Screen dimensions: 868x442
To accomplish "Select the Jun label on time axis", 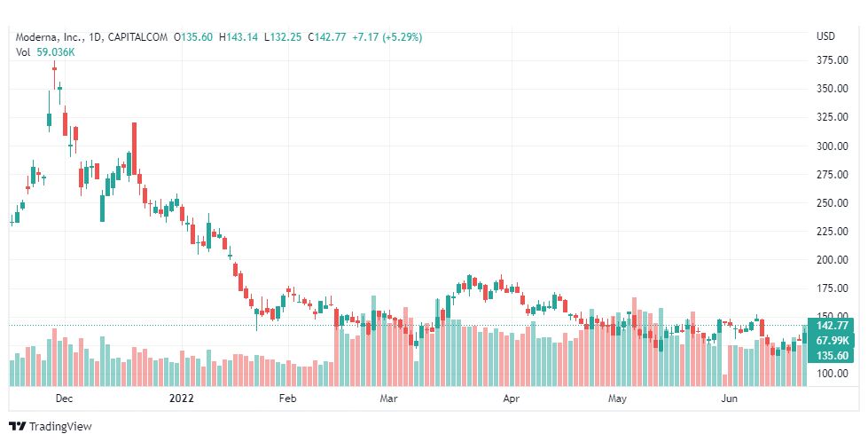I will 730,399.
